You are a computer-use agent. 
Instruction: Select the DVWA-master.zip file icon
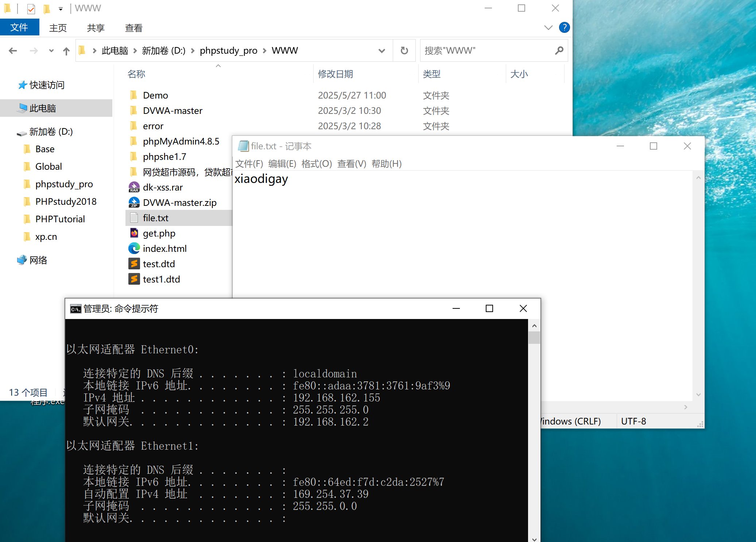click(134, 203)
